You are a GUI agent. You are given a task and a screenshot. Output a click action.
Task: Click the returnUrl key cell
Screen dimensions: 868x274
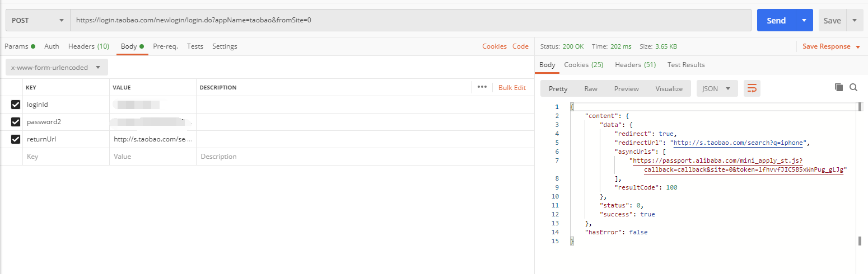pyautogui.click(x=66, y=139)
